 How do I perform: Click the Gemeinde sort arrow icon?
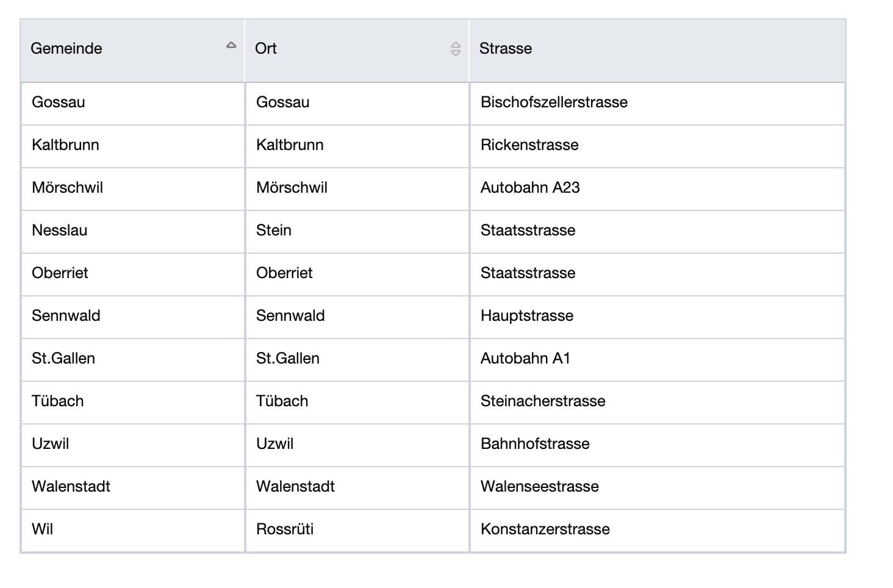[231, 45]
